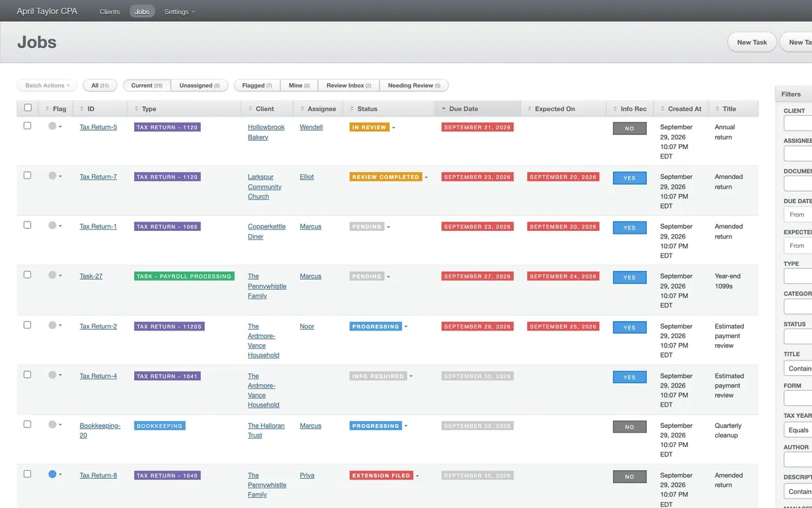Check the box for Tax Return-2
The image size is (812, 508).
(x=28, y=325)
